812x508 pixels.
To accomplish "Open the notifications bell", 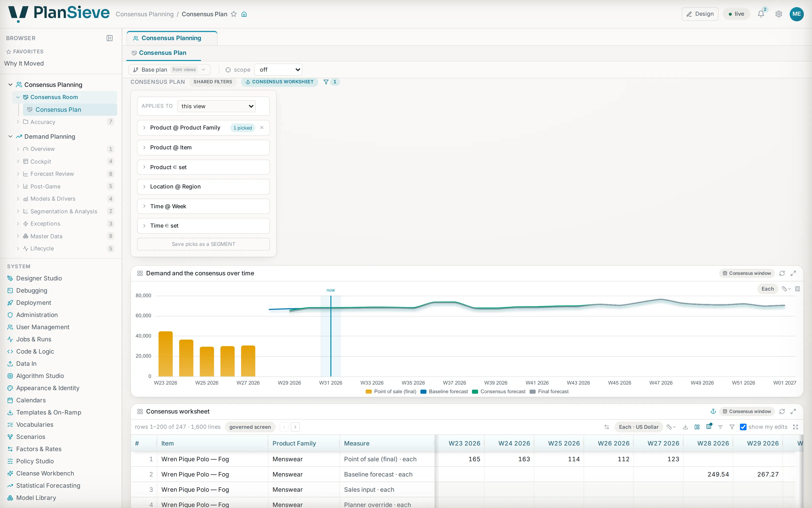I will pyautogui.click(x=761, y=14).
